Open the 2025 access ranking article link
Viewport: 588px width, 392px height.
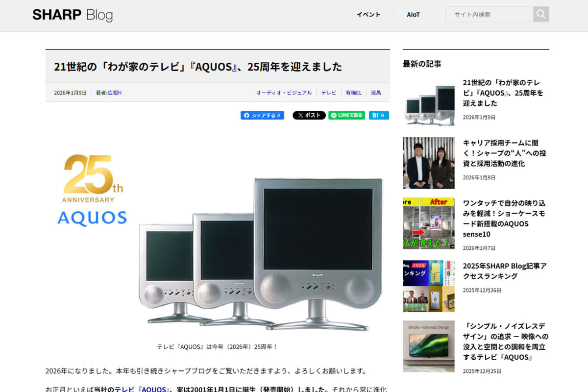506,270
